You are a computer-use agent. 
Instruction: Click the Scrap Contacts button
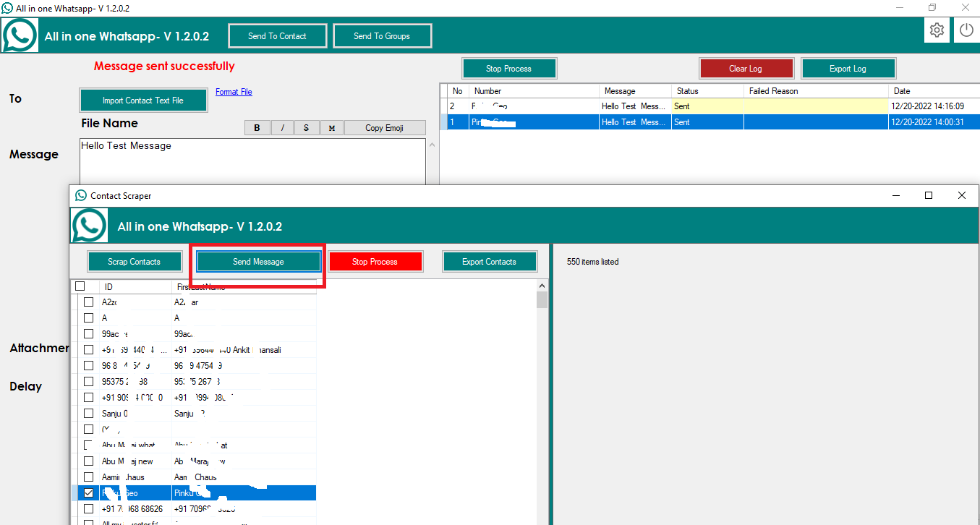point(135,262)
